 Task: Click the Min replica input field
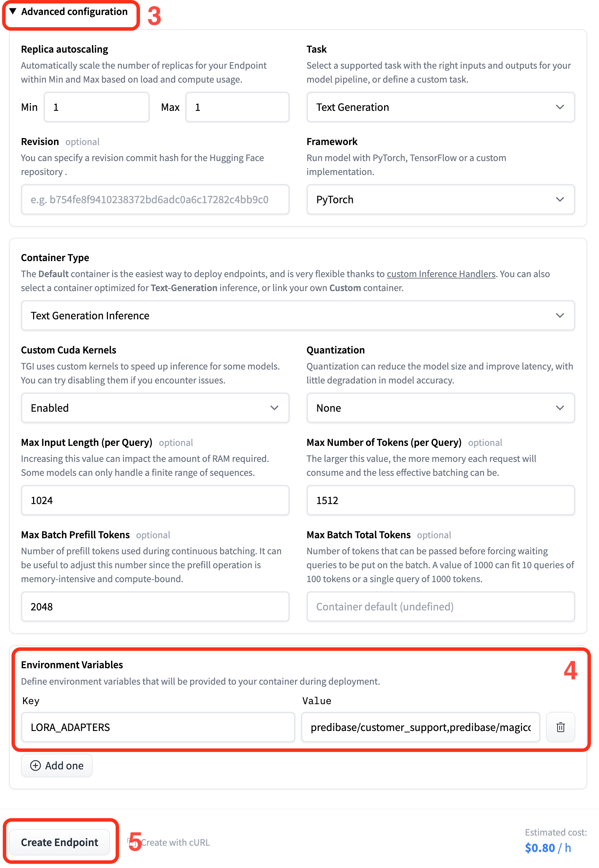(x=96, y=107)
